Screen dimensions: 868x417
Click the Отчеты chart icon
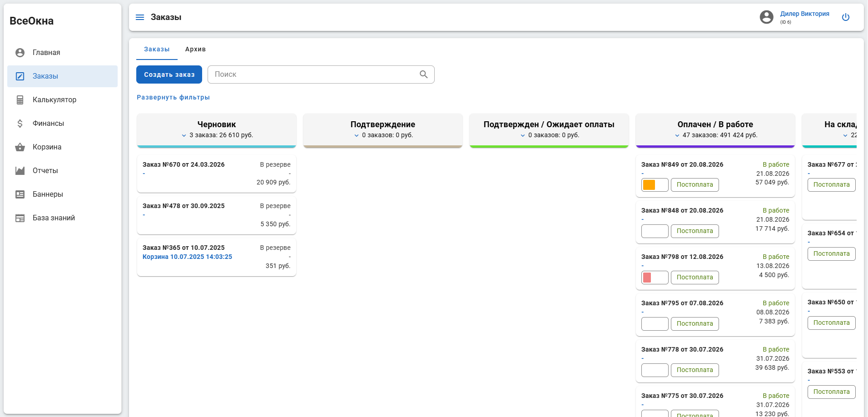point(20,171)
